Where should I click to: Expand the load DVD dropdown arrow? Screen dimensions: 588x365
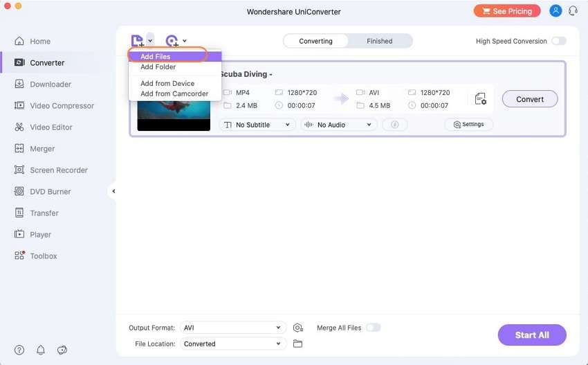point(185,41)
